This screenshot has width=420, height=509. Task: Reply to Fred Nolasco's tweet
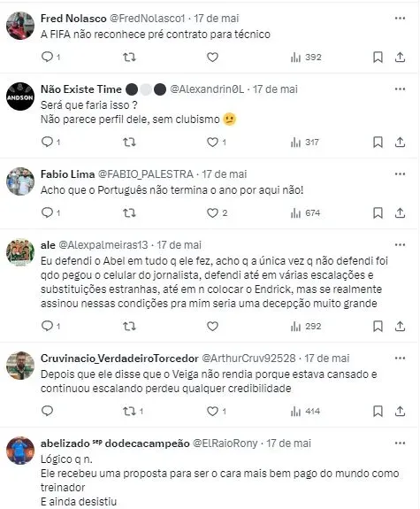tap(48, 58)
